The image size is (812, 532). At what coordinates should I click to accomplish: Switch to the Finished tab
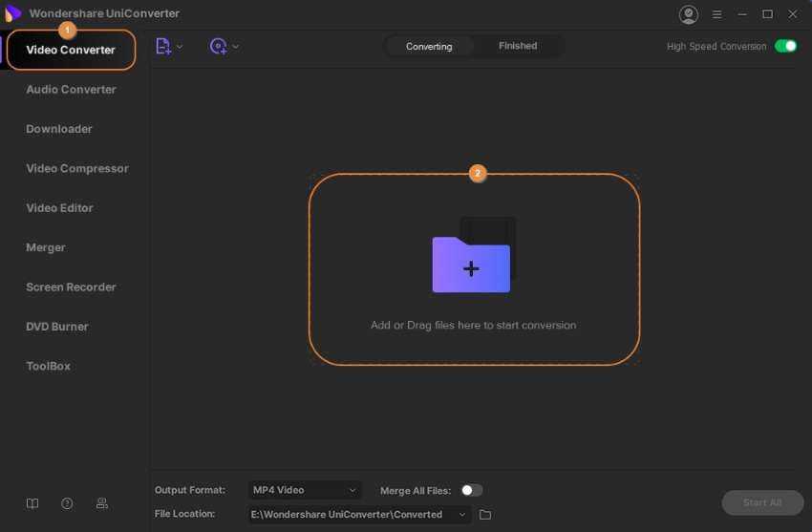click(x=518, y=46)
